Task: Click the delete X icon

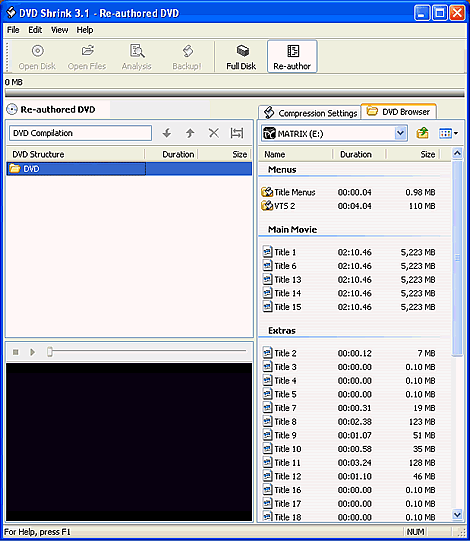Action: click(214, 133)
